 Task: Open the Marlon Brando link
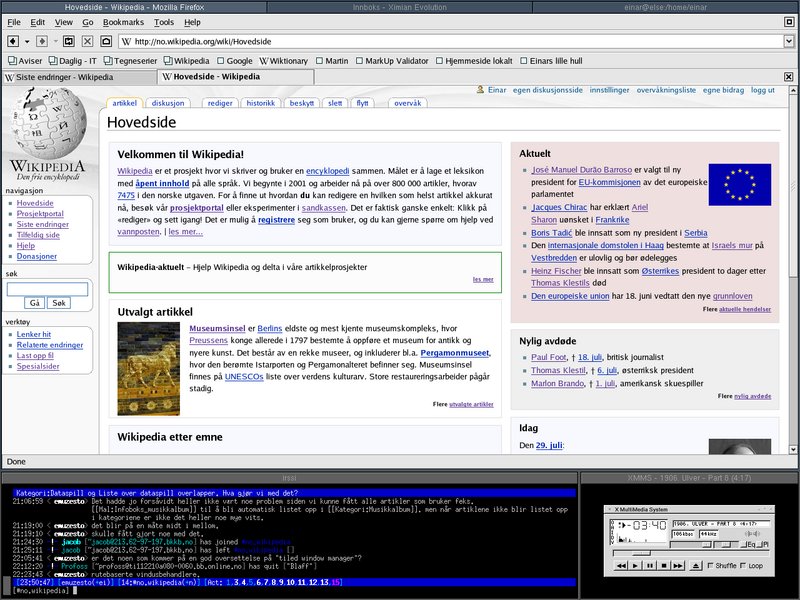(x=557, y=383)
